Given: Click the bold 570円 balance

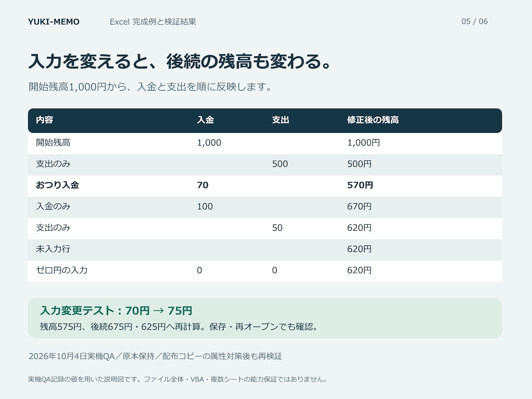Looking at the screenshot, I should click(360, 185).
